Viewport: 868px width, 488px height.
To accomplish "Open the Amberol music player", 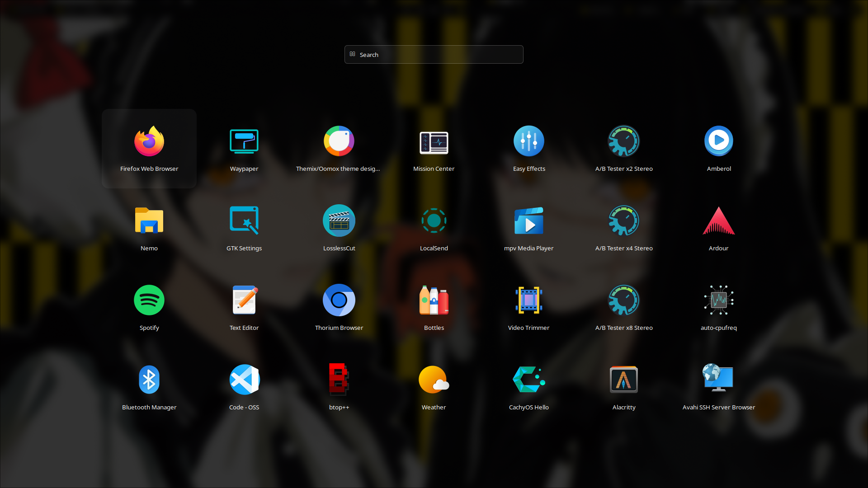I will [718, 141].
